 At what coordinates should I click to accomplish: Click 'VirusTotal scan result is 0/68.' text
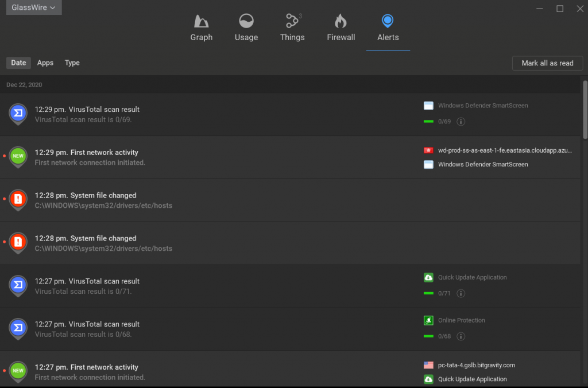[x=83, y=335]
